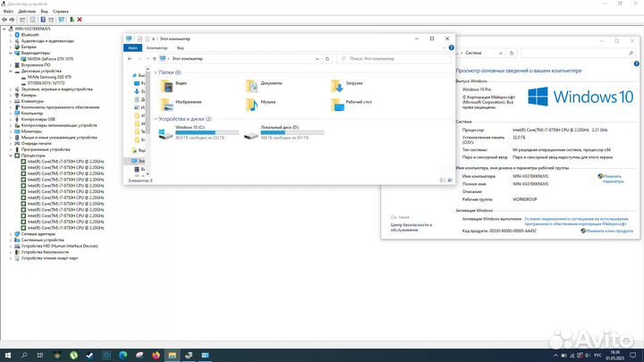Image resolution: width=644 pixels, height=362 pixels.
Task: Collapse the Видеоадаптеры node
Action: point(11,53)
